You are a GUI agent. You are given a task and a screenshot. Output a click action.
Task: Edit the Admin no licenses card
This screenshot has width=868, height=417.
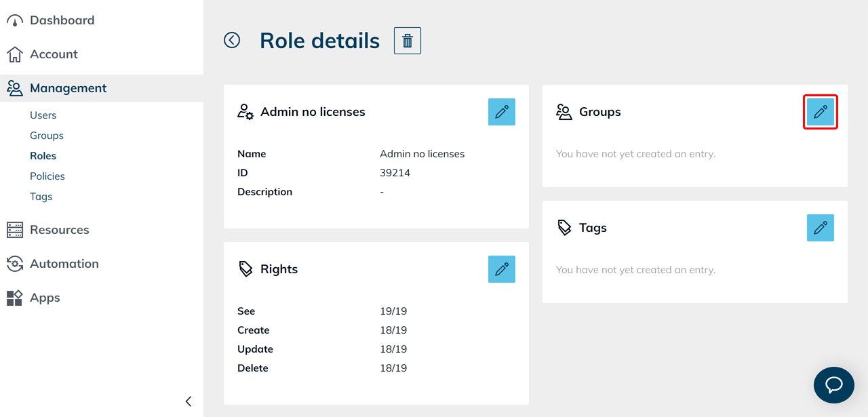(x=502, y=112)
